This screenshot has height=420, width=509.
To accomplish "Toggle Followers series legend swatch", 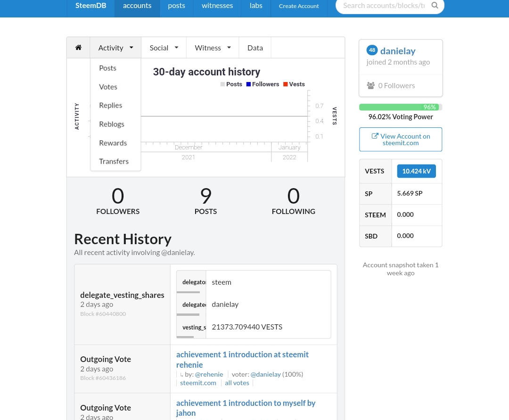I will coord(248,84).
